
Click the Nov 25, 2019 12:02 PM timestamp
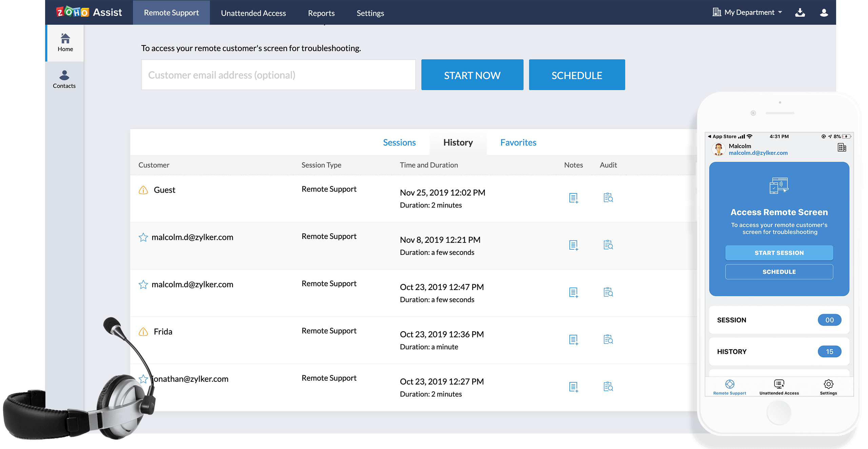(442, 193)
